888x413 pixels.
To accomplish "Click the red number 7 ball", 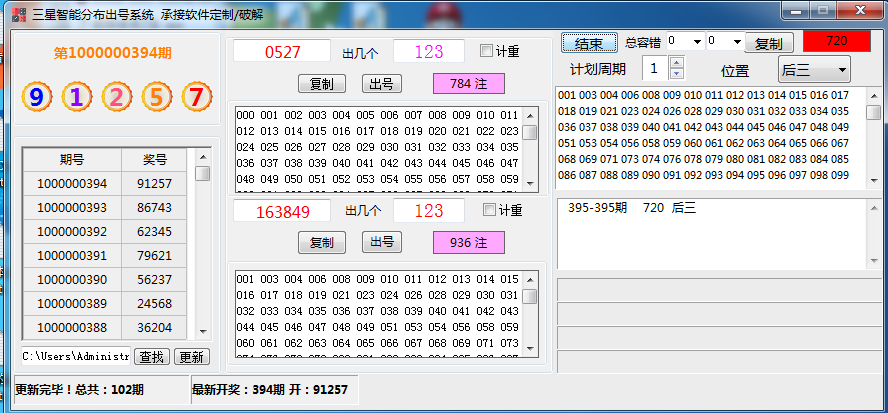I will pos(196,97).
